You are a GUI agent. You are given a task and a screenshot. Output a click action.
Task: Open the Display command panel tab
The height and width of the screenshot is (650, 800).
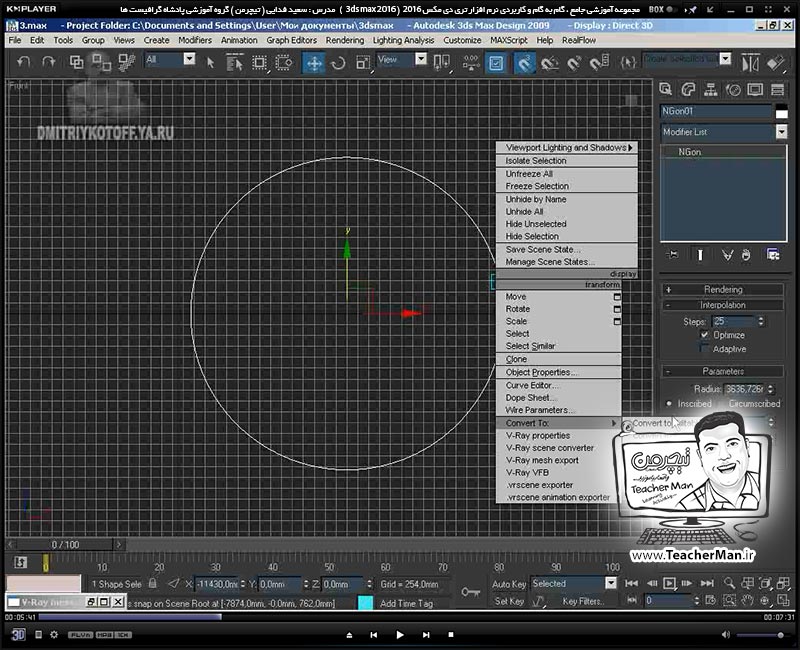[x=755, y=90]
